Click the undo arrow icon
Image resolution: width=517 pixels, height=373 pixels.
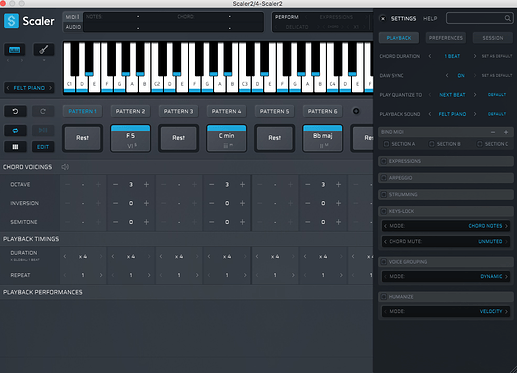point(15,111)
